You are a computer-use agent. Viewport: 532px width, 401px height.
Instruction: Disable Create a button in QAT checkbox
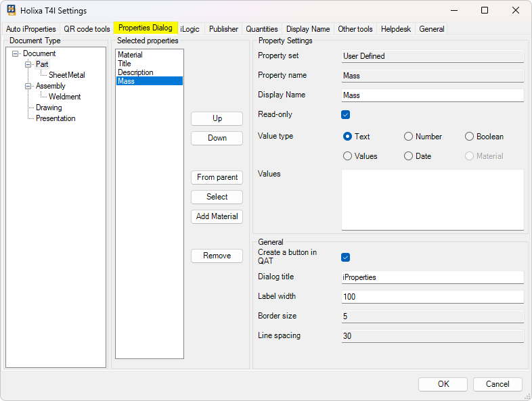click(x=345, y=257)
